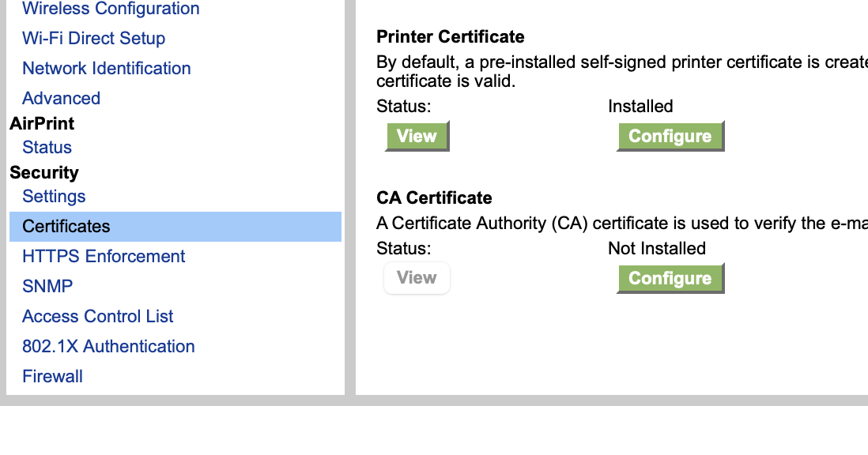Configure the CA Certificate
Screen dimensions: 868x455
[x=670, y=278]
